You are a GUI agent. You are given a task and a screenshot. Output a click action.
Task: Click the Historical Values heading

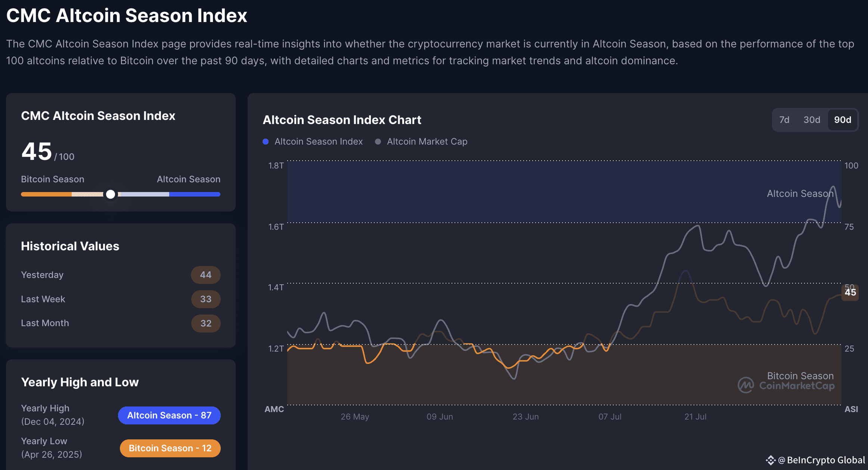click(x=70, y=246)
